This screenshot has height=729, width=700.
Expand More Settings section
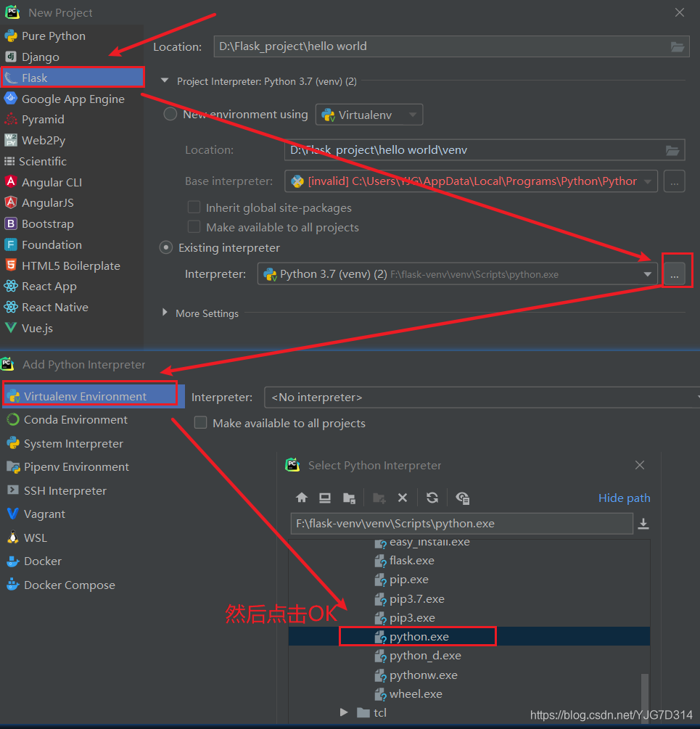click(x=165, y=313)
